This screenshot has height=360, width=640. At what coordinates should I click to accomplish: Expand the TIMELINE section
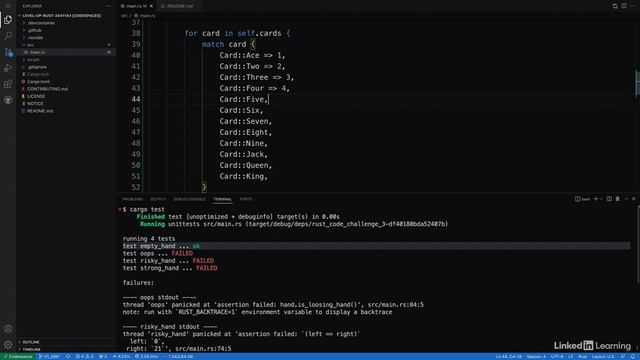pos(31,349)
